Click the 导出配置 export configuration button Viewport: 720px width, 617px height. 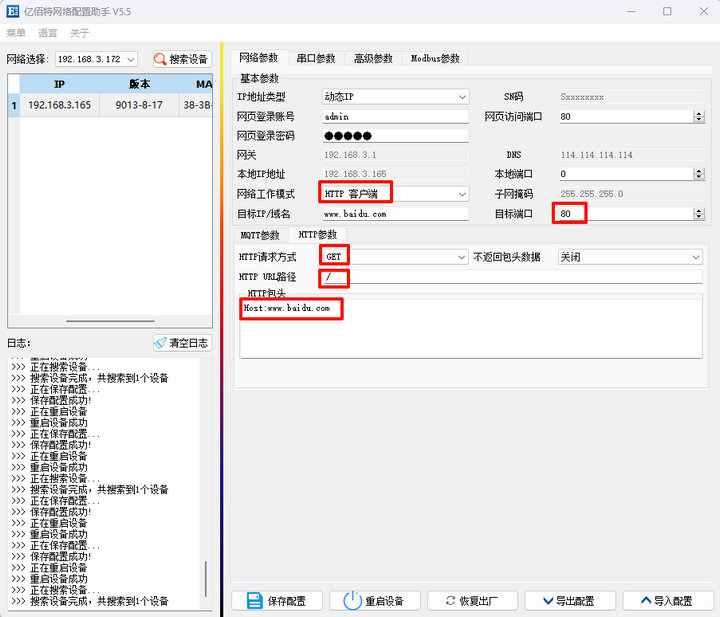click(x=567, y=601)
